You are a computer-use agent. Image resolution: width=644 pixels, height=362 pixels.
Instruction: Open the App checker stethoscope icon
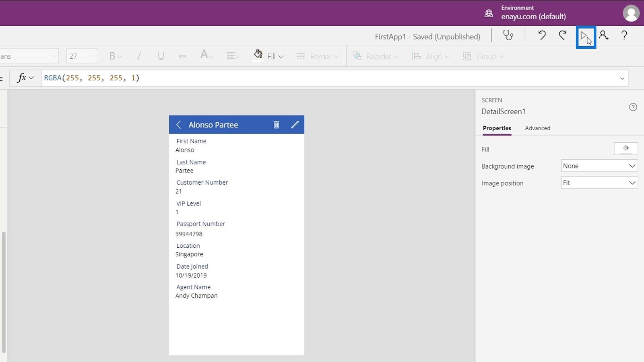click(x=508, y=35)
